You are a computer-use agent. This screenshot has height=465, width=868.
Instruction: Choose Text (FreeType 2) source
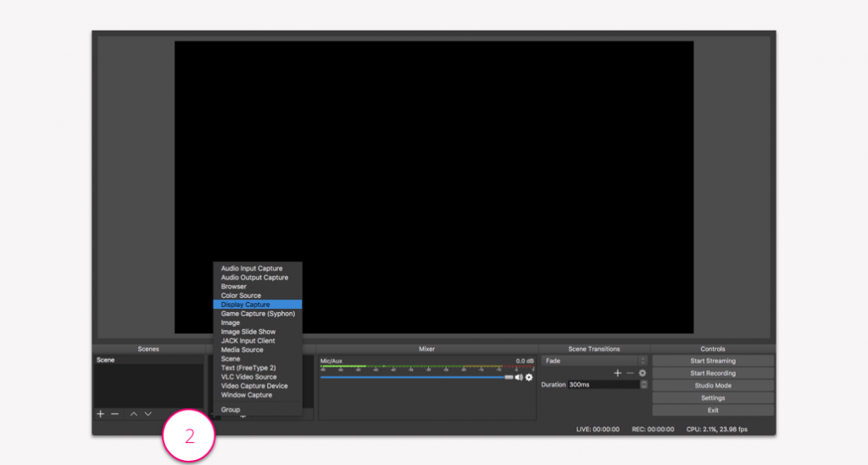(x=258, y=368)
